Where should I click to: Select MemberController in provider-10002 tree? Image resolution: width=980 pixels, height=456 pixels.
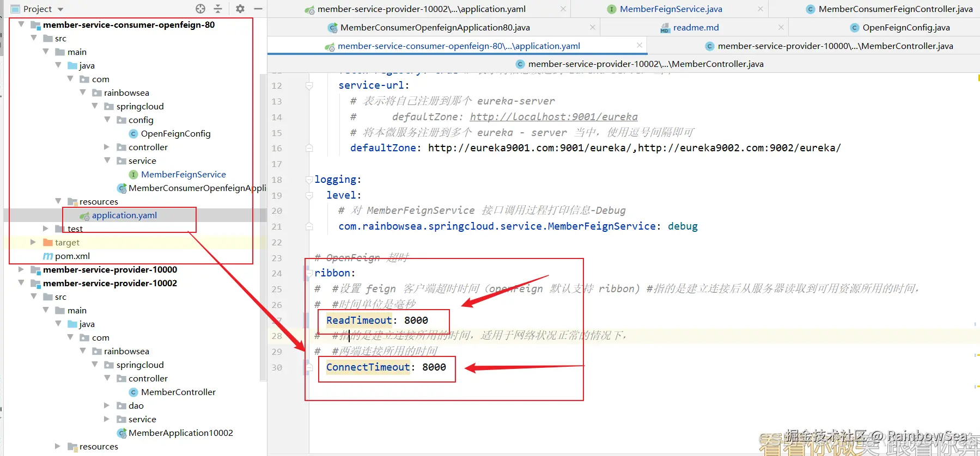(178, 392)
